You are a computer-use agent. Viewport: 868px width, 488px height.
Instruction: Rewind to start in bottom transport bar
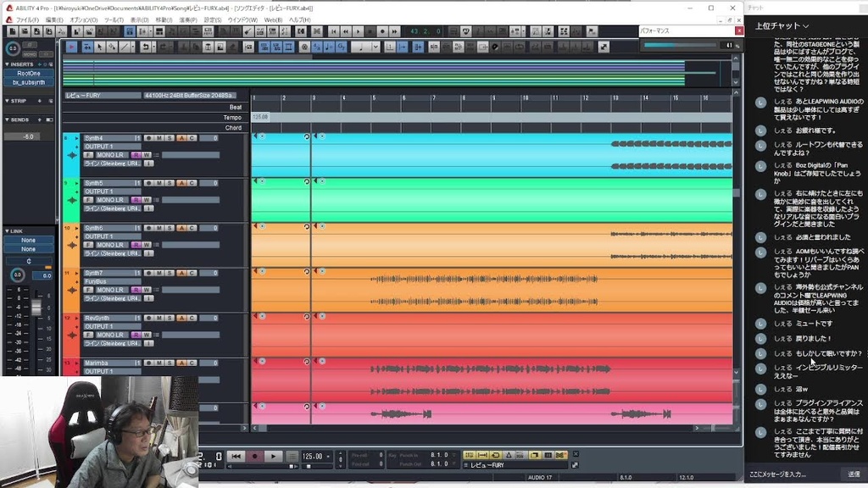click(236, 457)
